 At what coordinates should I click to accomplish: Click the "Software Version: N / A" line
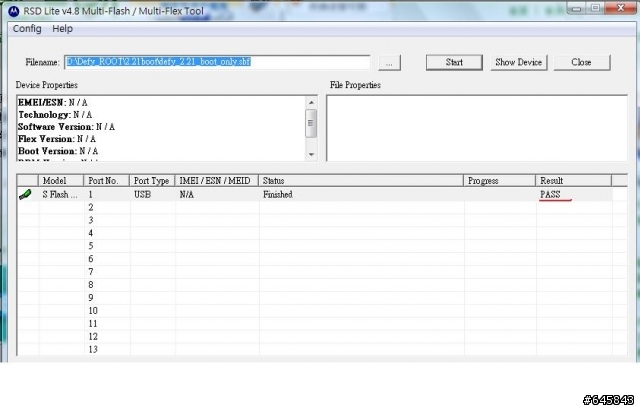[67, 127]
